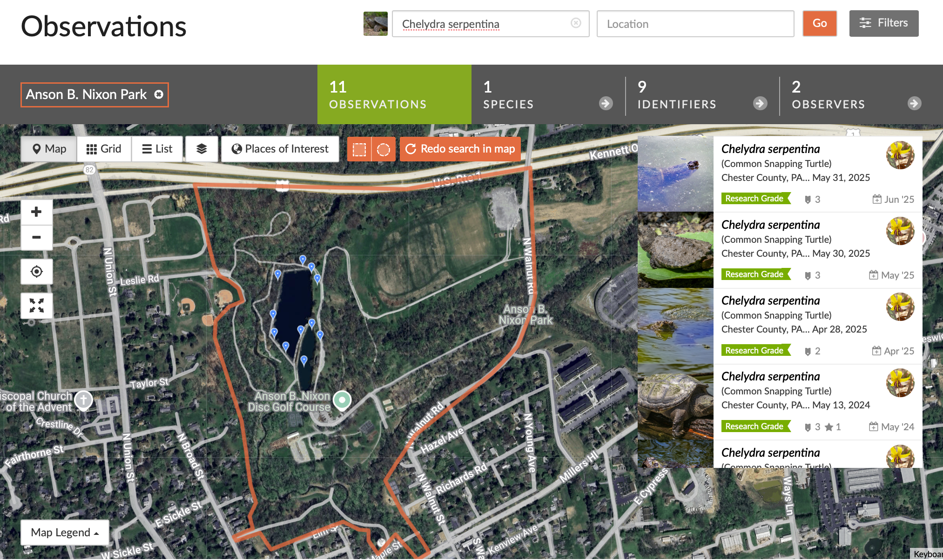Open the Identifiers tab
The width and height of the screenshot is (943, 560).
click(702, 94)
